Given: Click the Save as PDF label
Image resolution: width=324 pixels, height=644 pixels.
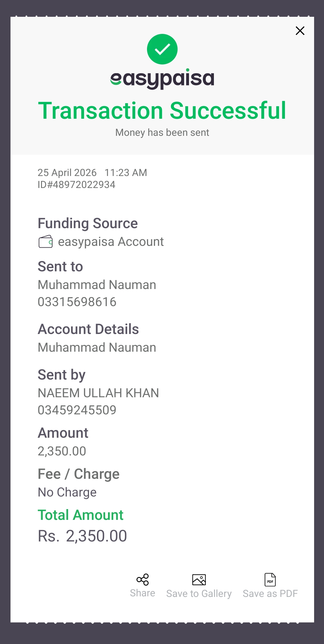Looking at the screenshot, I should click(270, 594).
